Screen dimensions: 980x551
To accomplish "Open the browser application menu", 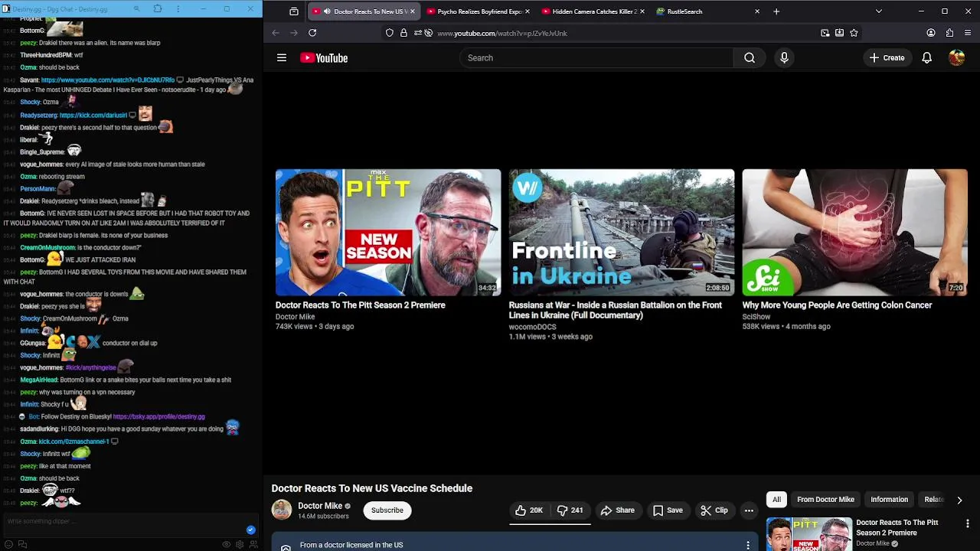I will (968, 33).
